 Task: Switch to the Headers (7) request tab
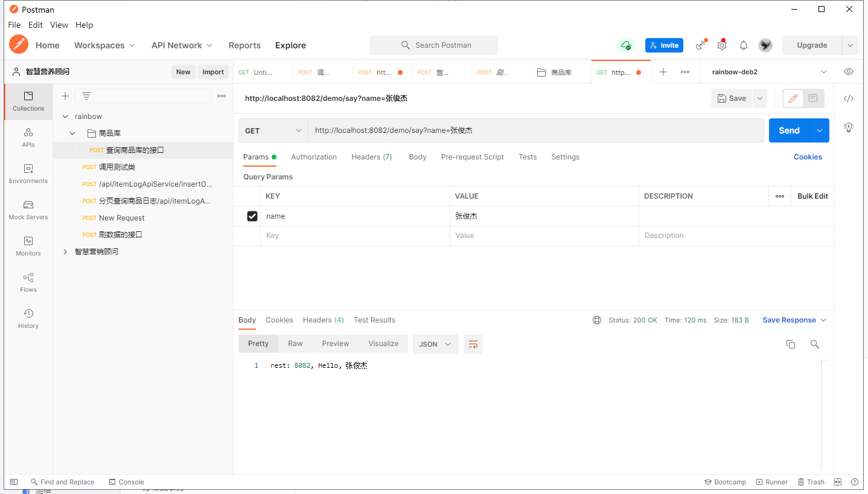pyautogui.click(x=372, y=157)
